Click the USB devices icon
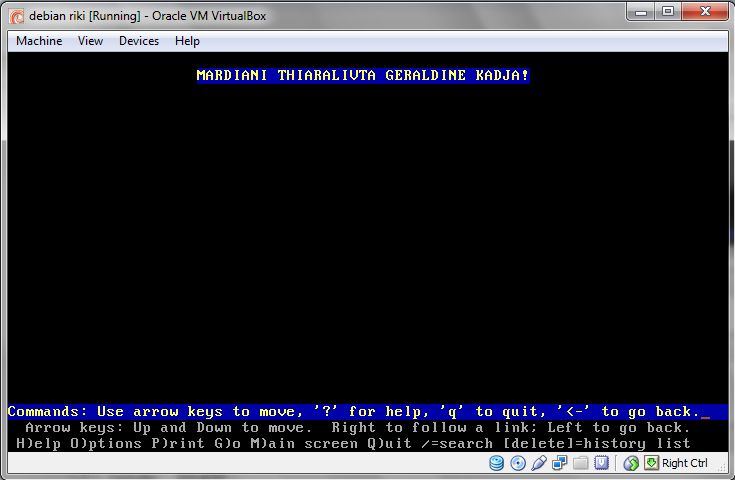Viewport: 735px width, 480px height. click(539, 463)
